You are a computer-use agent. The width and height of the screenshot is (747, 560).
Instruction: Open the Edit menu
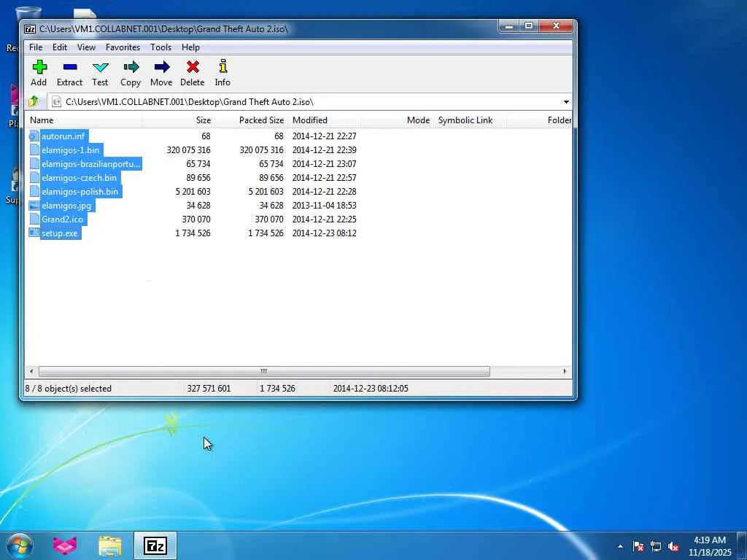(60, 47)
